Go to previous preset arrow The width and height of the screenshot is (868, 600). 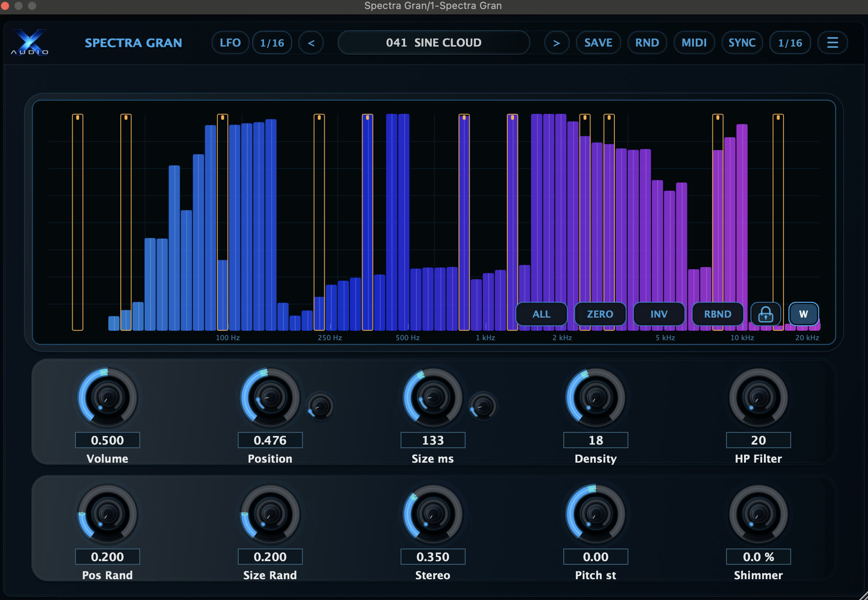click(311, 43)
